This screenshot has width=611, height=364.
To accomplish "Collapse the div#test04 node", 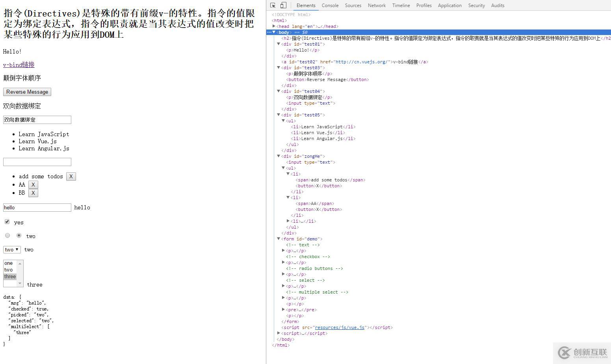I will coord(279,91).
